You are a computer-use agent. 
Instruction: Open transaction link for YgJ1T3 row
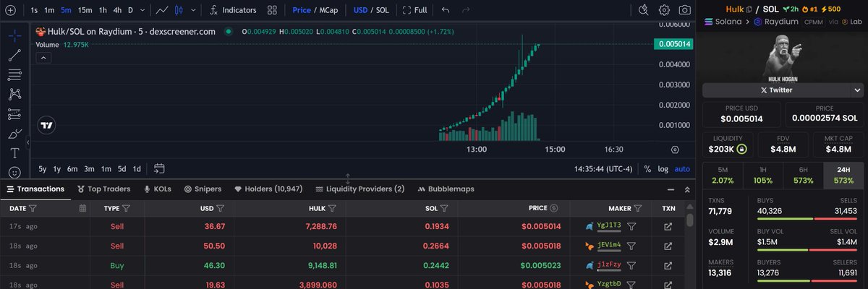coord(668,226)
